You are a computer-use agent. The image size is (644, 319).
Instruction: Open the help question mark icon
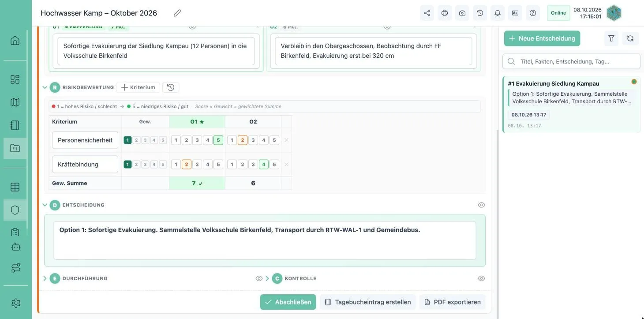pos(533,13)
